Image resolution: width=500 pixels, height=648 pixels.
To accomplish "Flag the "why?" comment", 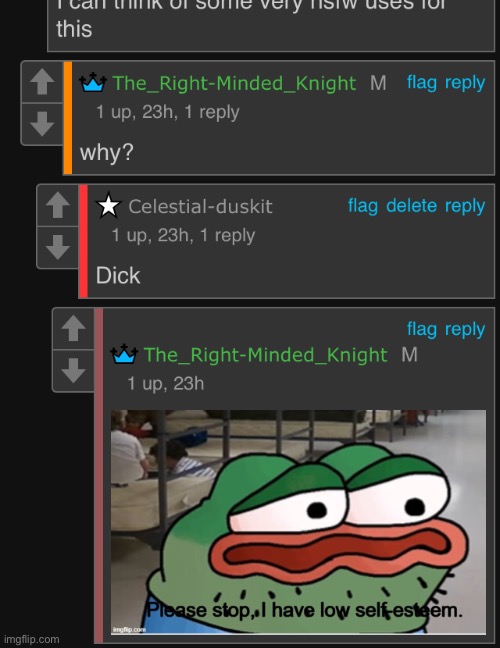I will 422,83.
